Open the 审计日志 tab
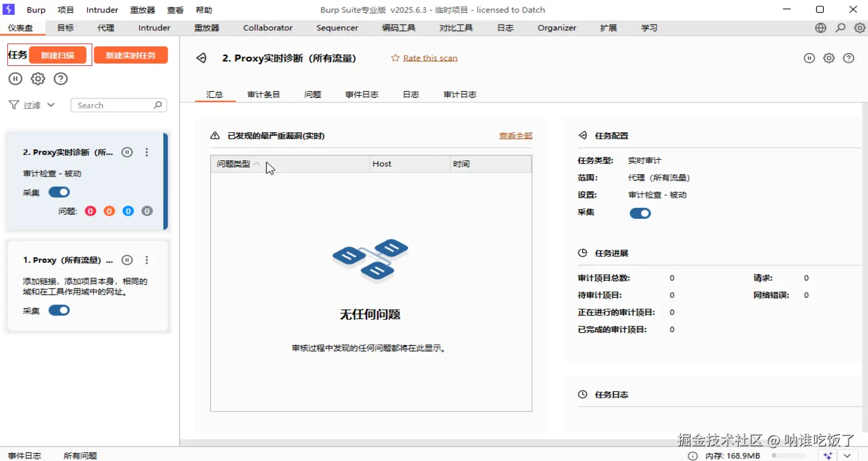The width and height of the screenshot is (868, 461). (460, 94)
